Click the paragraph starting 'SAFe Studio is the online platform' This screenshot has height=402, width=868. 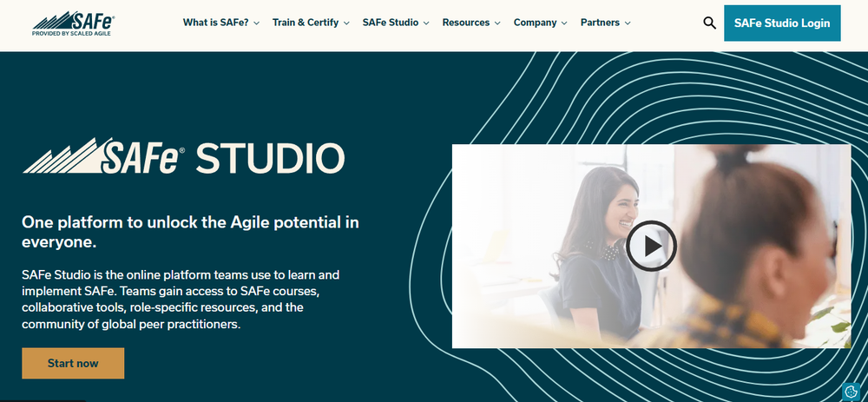pos(181,299)
